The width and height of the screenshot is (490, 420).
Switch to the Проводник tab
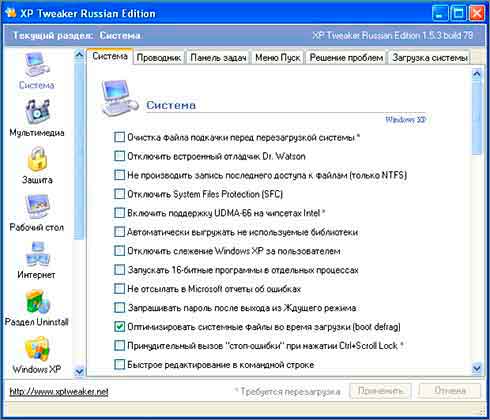pos(159,58)
